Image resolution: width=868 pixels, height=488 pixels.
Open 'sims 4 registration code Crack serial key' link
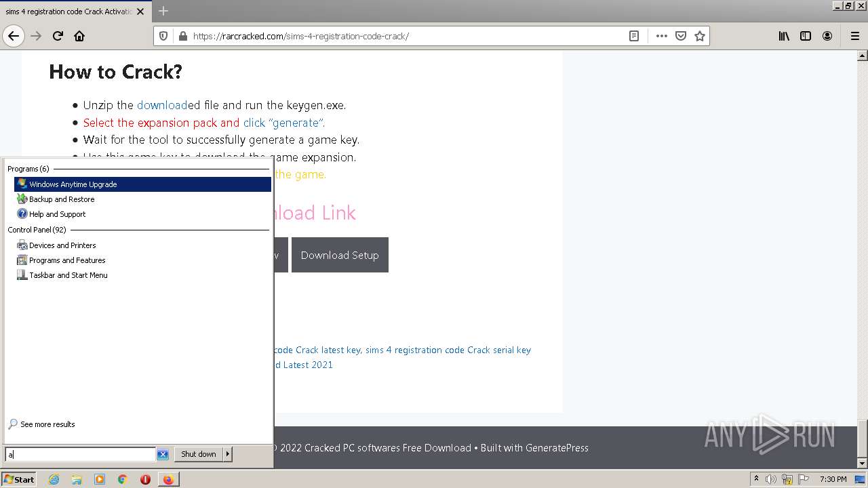click(x=448, y=350)
